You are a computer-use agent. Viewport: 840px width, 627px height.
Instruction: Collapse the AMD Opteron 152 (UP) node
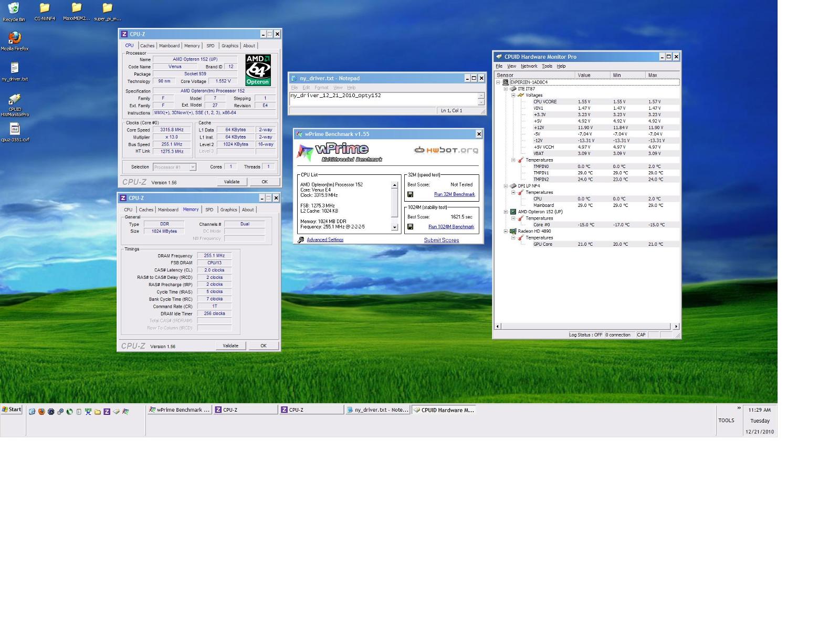click(506, 212)
